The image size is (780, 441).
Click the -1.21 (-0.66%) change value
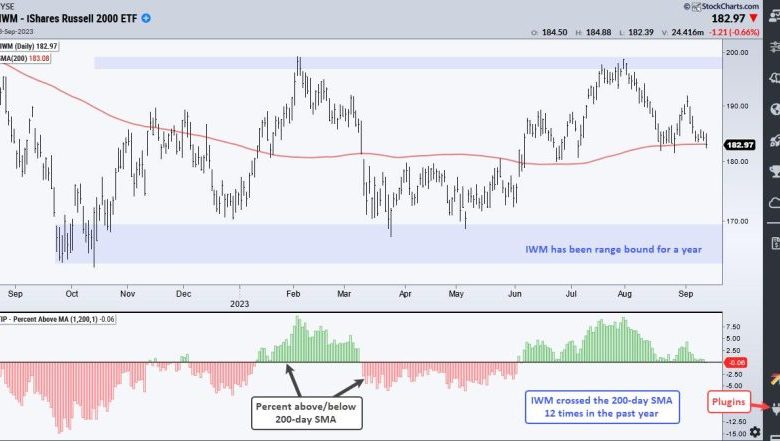click(x=734, y=32)
